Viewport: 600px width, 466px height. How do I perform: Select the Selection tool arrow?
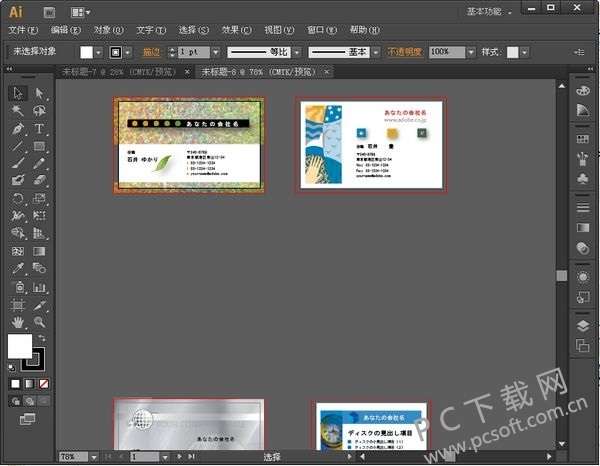(x=18, y=93)
